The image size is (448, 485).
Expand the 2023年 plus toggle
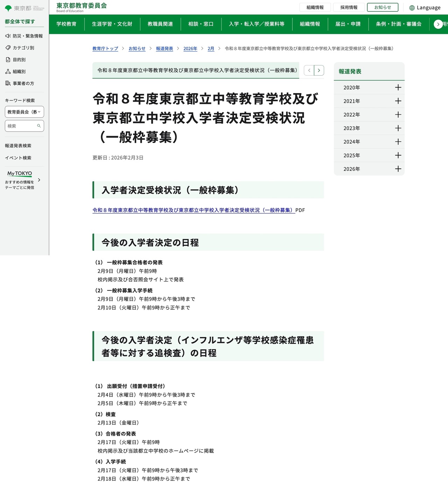pos(398,128)
